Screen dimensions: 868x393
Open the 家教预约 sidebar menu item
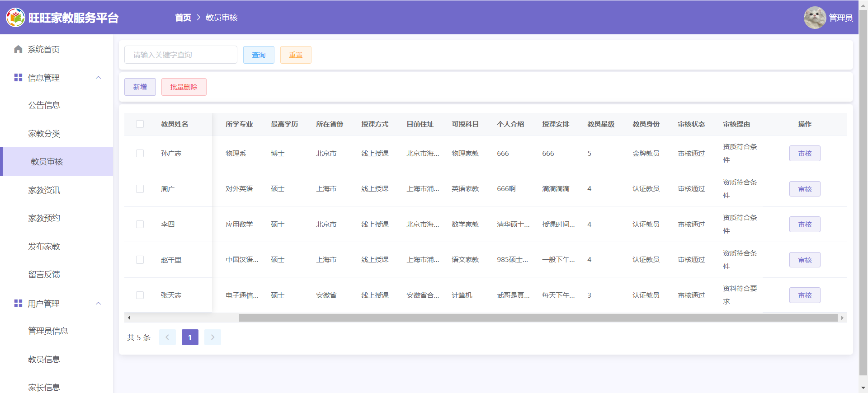coord(44,218)
